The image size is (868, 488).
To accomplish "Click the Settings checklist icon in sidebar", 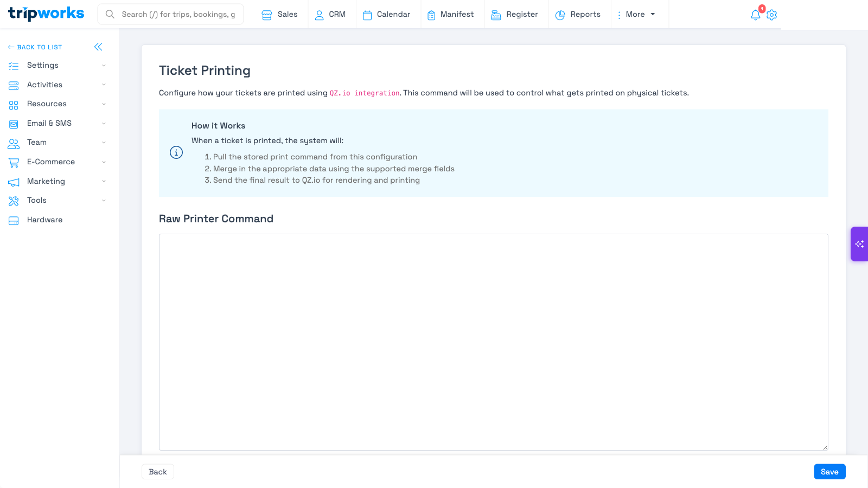I will 14,66.
